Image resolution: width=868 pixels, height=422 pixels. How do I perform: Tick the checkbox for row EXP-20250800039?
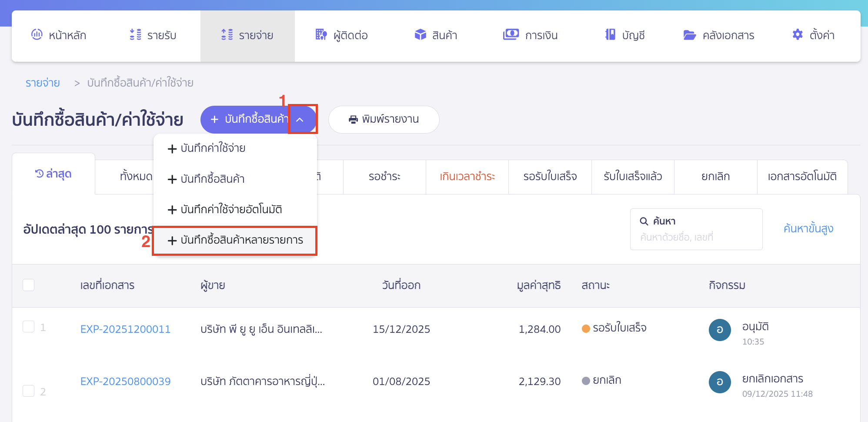28,391
